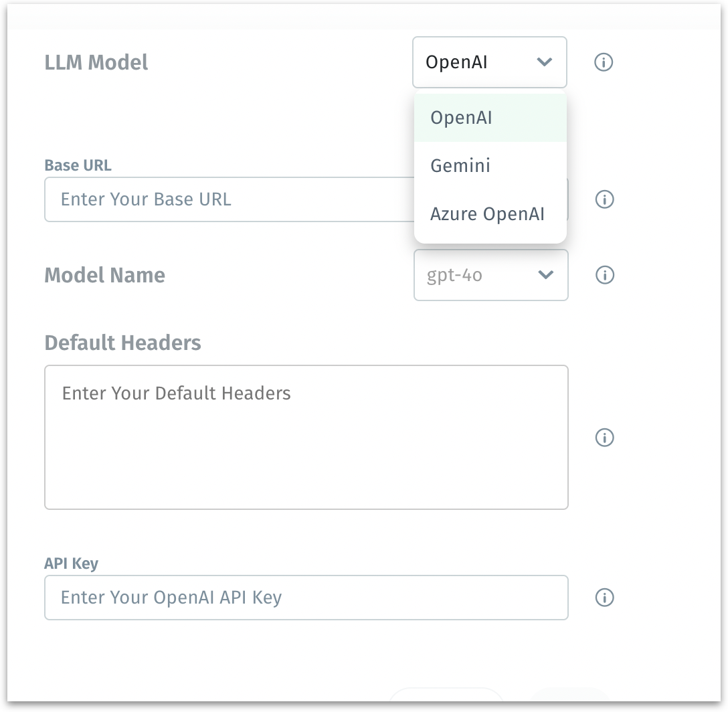Expand the Model Name chevron arrow
The image size is (728, 712).
[x=546, y=275]
